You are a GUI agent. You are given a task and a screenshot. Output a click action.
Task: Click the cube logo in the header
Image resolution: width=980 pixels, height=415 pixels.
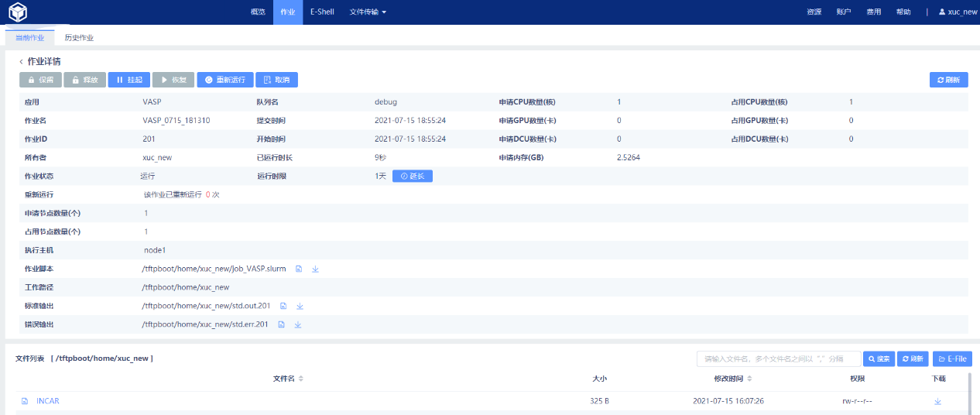18,12
